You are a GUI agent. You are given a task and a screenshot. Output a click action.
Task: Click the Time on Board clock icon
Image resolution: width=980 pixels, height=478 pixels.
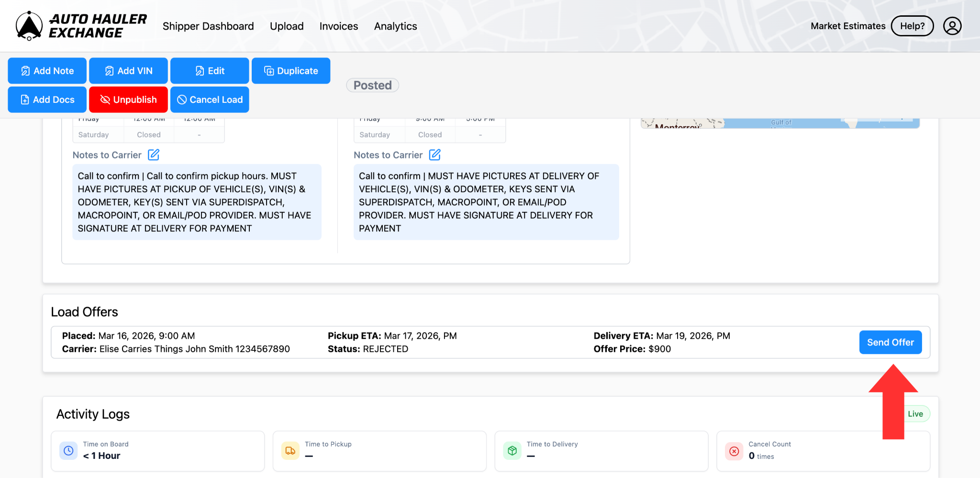click(x=68, y=451)
